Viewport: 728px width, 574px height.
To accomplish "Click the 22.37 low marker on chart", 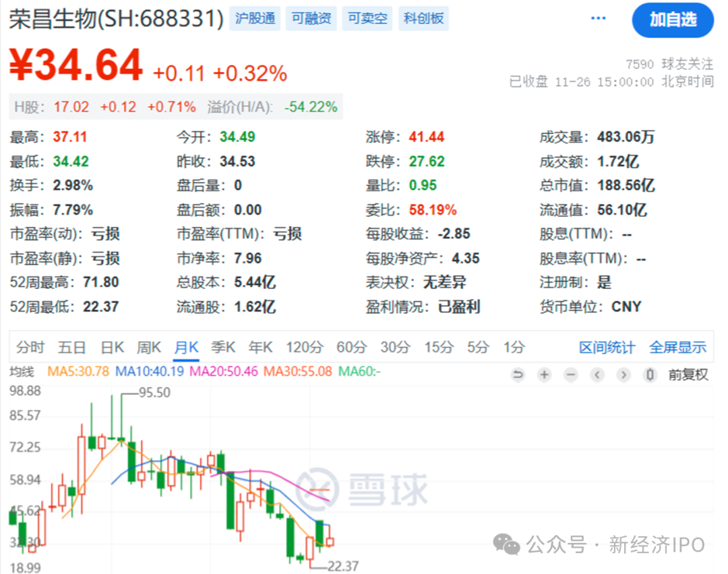I will coord(342,567).
